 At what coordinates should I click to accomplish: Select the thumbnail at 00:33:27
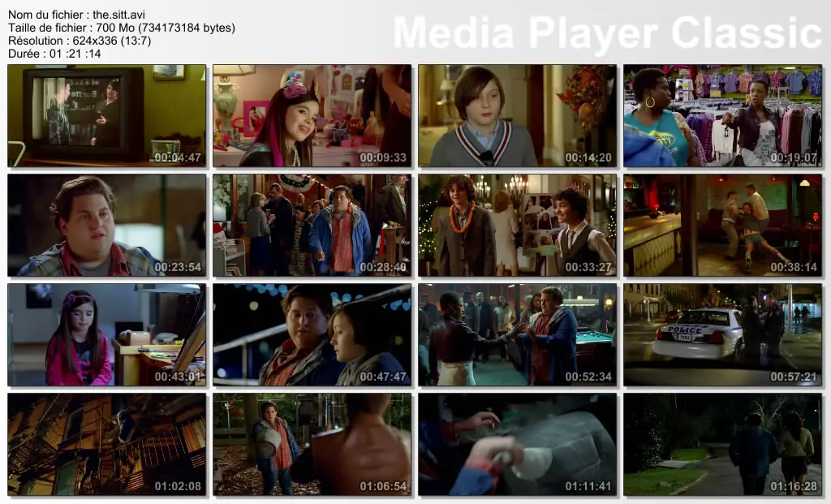point(517,226)
